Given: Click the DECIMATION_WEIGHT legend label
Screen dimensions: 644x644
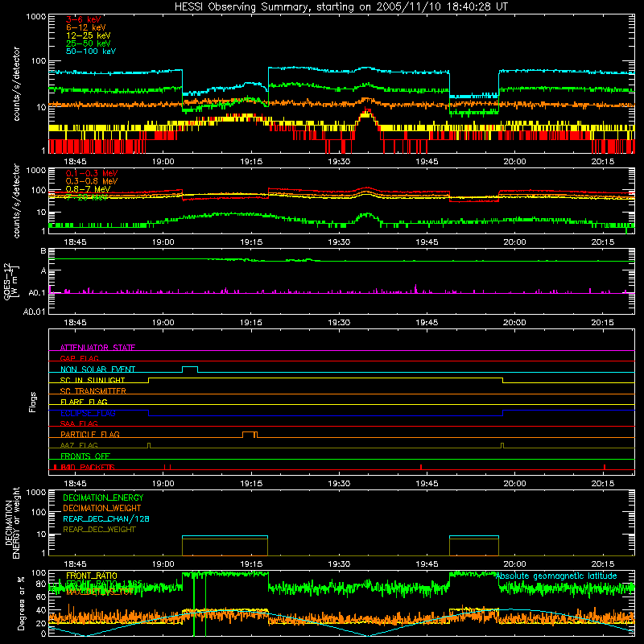Looking at the screenshot, I should coord(102,509).
